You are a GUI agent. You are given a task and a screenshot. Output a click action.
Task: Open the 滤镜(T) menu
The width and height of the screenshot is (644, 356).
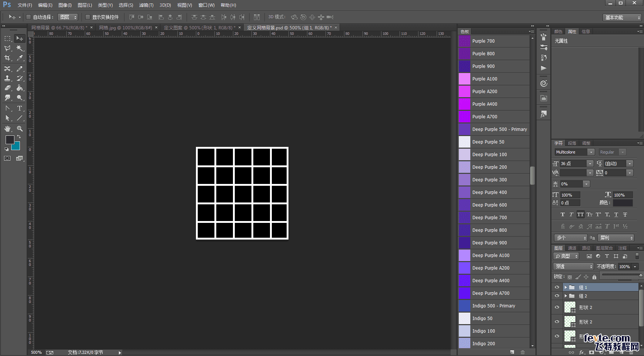click(146, 5)
